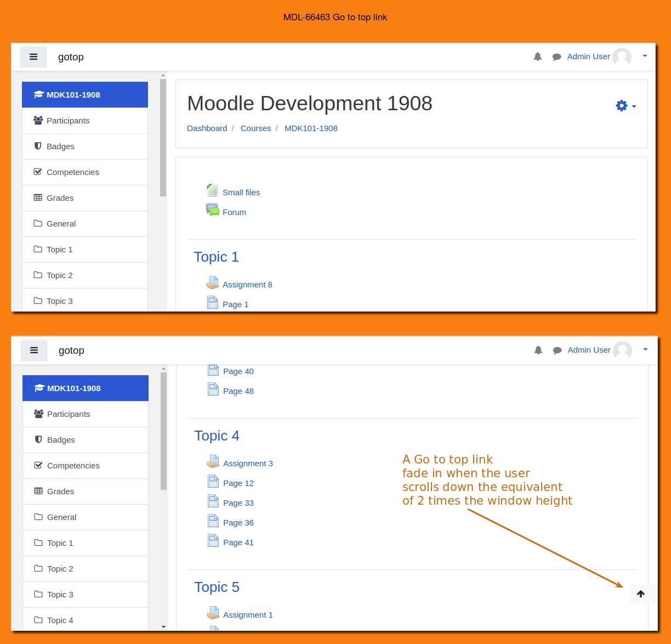Open Badges in the top sidebar
This screenshot has width=671, height=644.
85,146
